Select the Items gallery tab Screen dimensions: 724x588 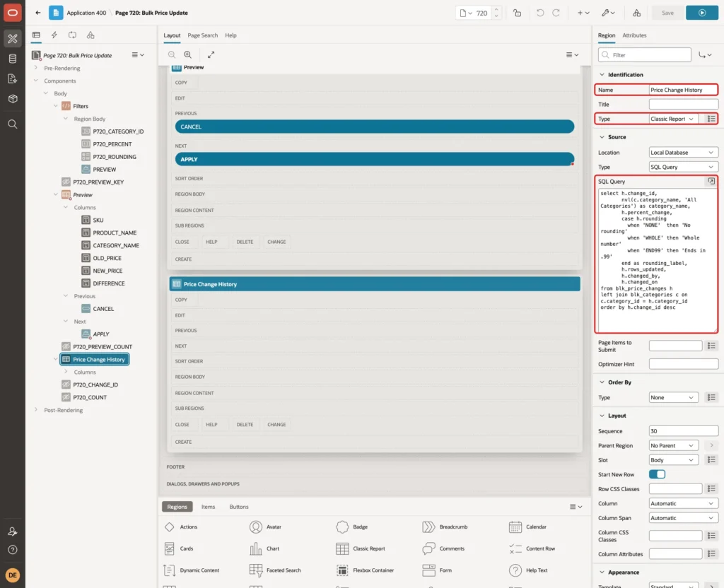[208, 507]
